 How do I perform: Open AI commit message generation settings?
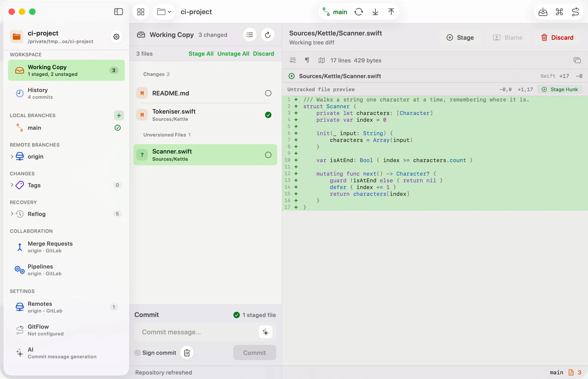(66, 353)
